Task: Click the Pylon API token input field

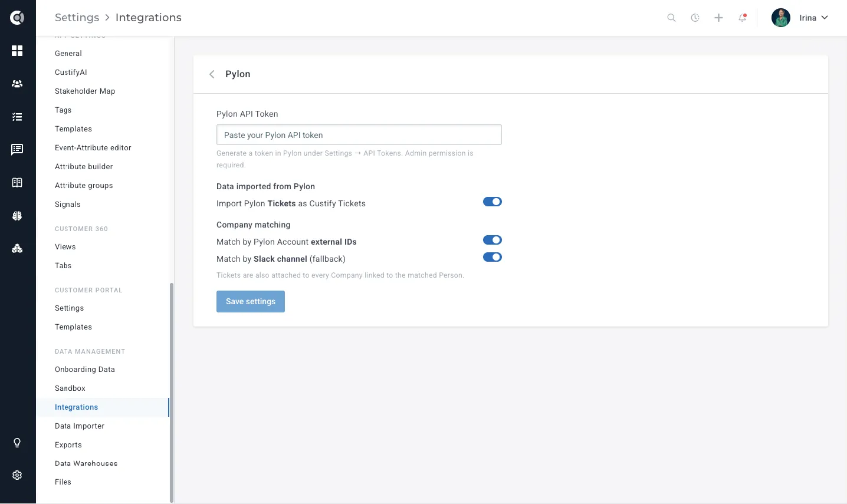Action: point(359,135)
